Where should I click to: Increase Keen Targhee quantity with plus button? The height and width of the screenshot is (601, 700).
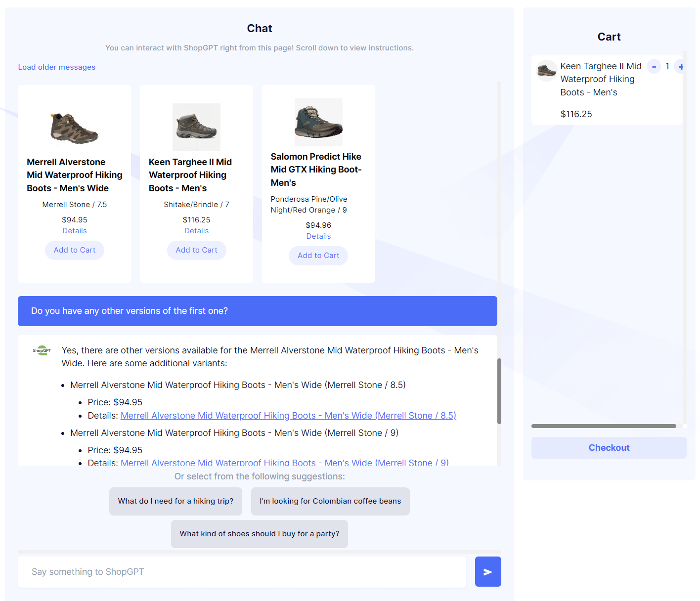pos(680,66)
